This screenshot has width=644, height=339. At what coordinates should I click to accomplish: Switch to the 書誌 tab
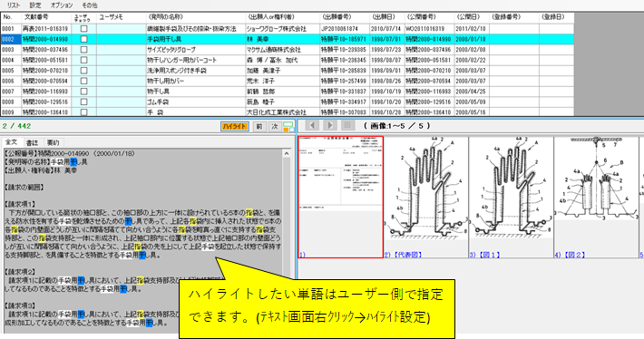point(32,143)
